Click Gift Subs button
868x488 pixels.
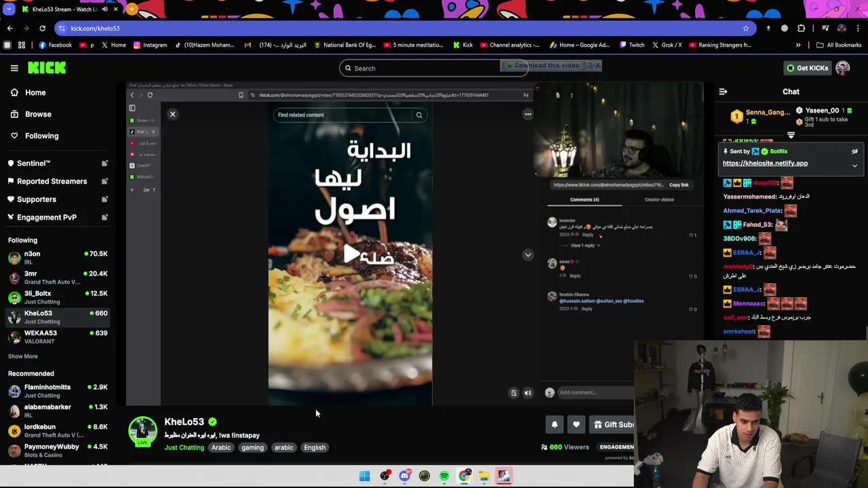coord(614,425)
